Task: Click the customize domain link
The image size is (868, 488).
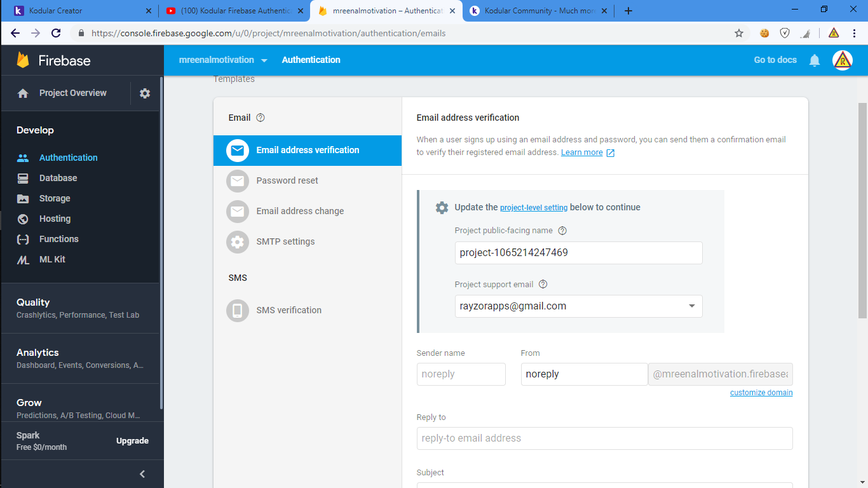Action: click(x=761, y=393)
